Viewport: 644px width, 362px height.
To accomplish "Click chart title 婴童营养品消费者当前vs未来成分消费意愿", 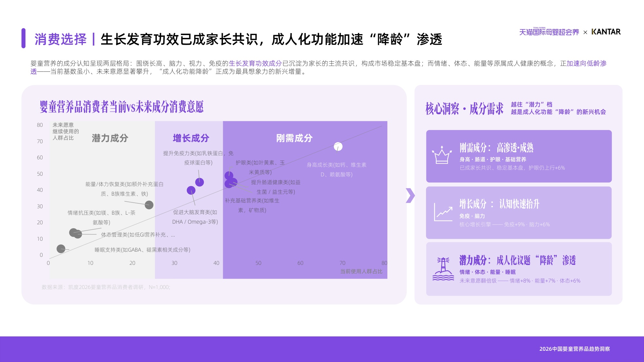I will point(122,107).
